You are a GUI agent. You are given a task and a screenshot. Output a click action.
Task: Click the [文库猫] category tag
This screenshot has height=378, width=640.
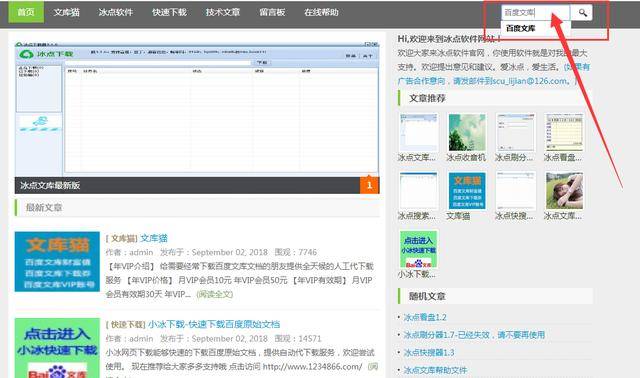click(x=121, y=238)
